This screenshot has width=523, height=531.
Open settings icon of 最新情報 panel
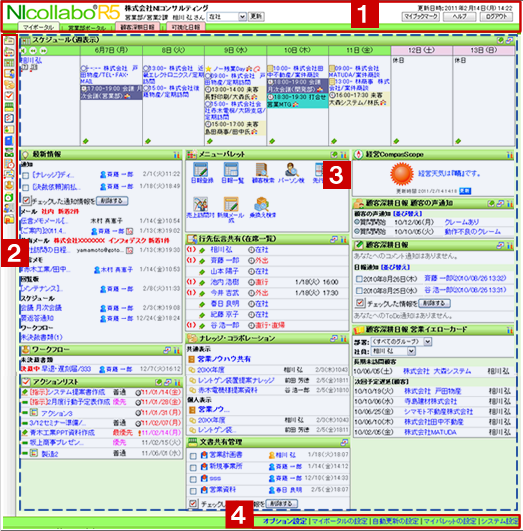[x=176, y=155]
